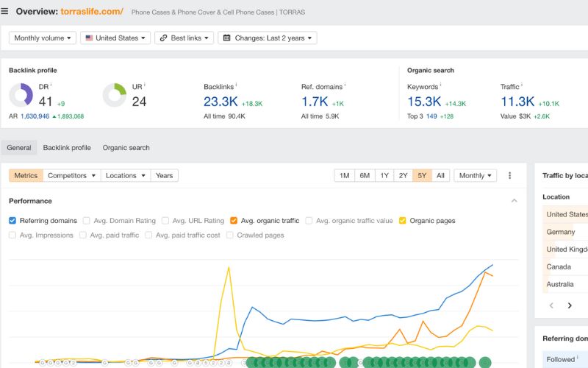Set chart range to 1Y
Viewport: 588px width, 368px height.
click(x=384, y=175)
